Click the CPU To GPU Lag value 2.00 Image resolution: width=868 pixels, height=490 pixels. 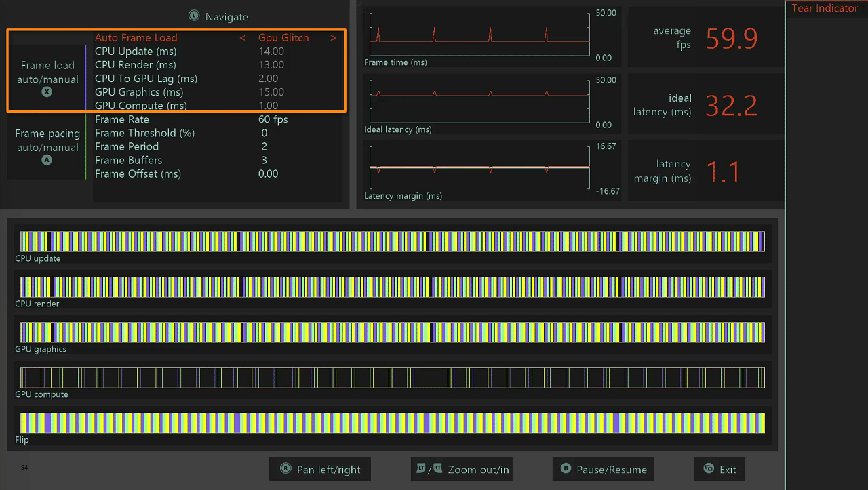(269, 79)
